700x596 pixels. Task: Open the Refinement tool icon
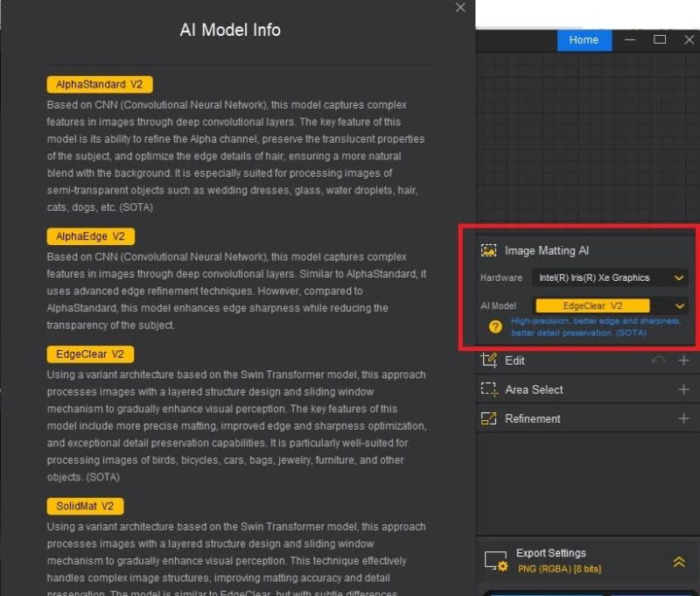click(492, 418)
